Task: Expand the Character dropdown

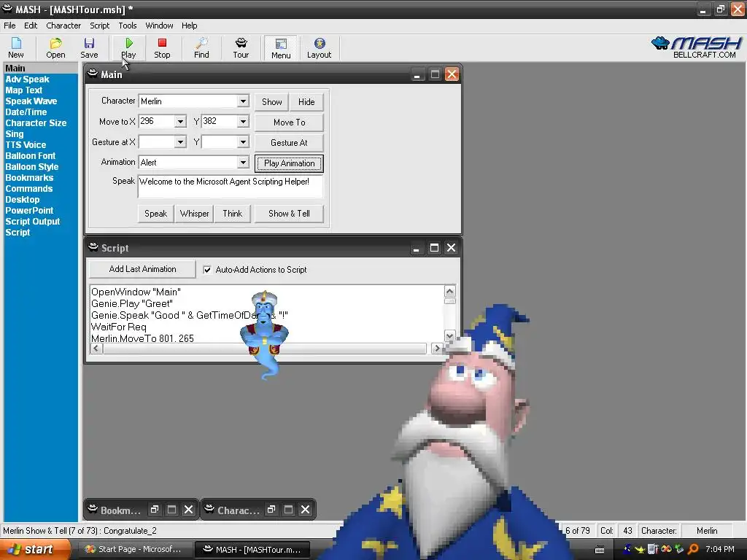Action: [243, 101]
